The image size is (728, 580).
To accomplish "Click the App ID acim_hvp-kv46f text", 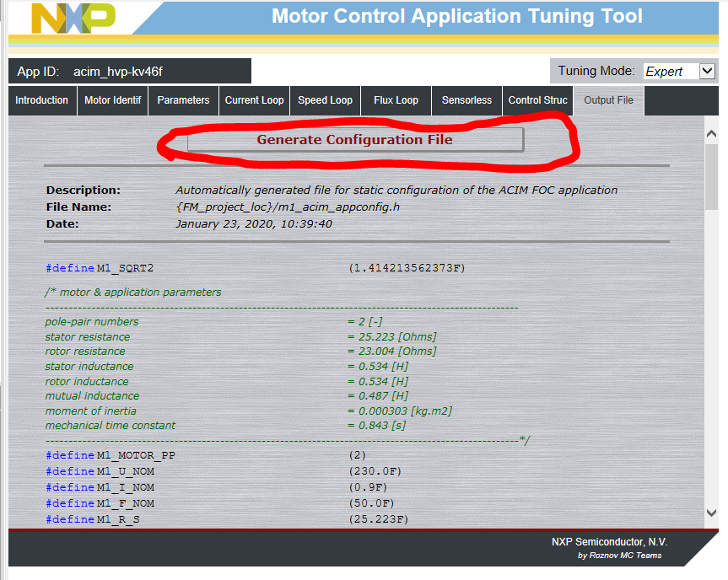I will pos(90,72).
